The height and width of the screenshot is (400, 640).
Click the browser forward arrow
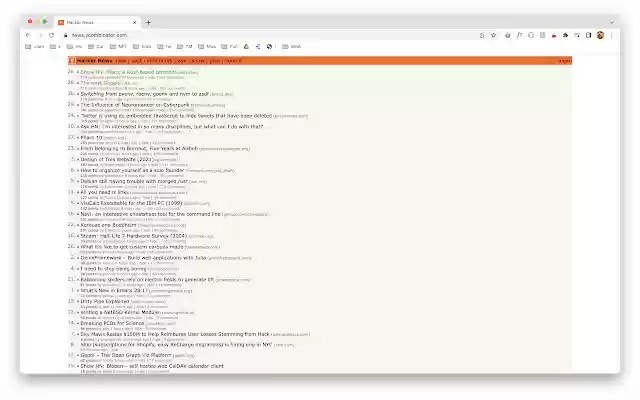40,36
